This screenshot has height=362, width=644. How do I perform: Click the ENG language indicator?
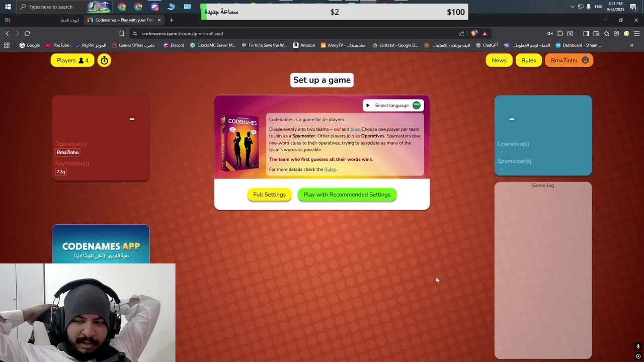pos(598,7)
